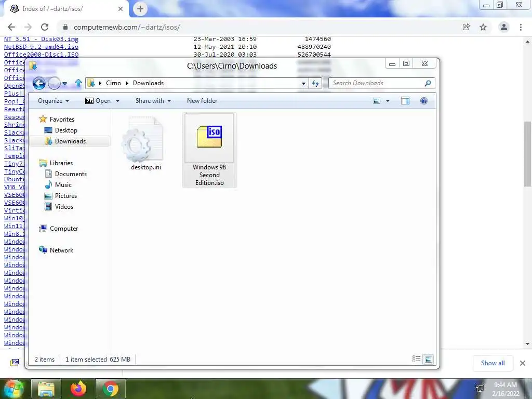Close the Chrome downloads bar
The width and height of the screenshot is (532, 399).
pos(523,363)
